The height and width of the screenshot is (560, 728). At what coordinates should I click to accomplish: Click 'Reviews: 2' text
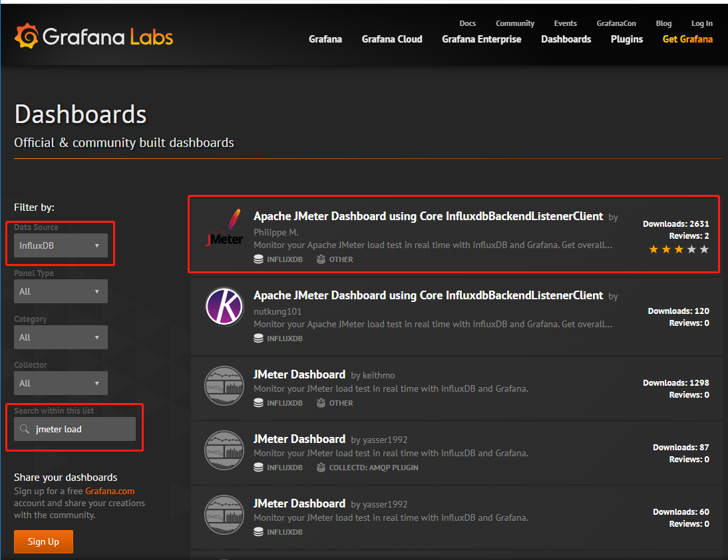[x=689, y=235]
